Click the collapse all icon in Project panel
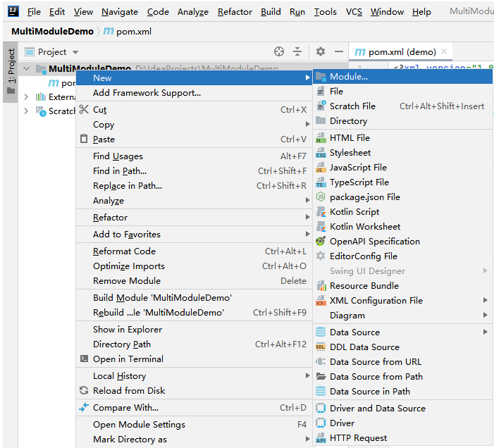This screenshot has width=494, height=448. tap(297, 51)
